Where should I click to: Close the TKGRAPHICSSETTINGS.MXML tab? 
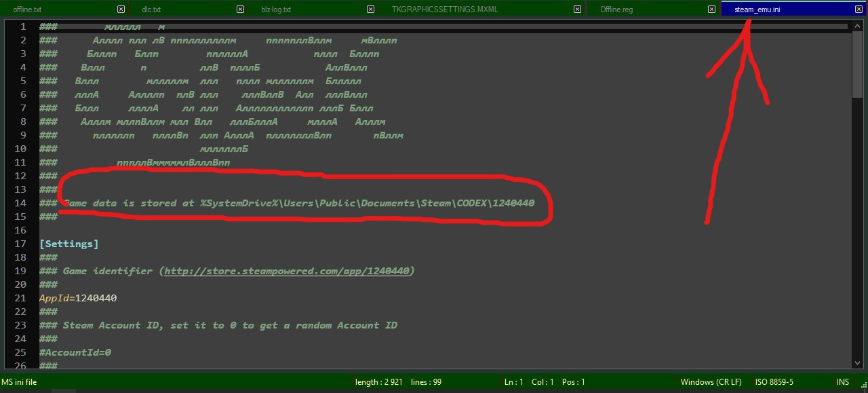(x=577, y=10)
